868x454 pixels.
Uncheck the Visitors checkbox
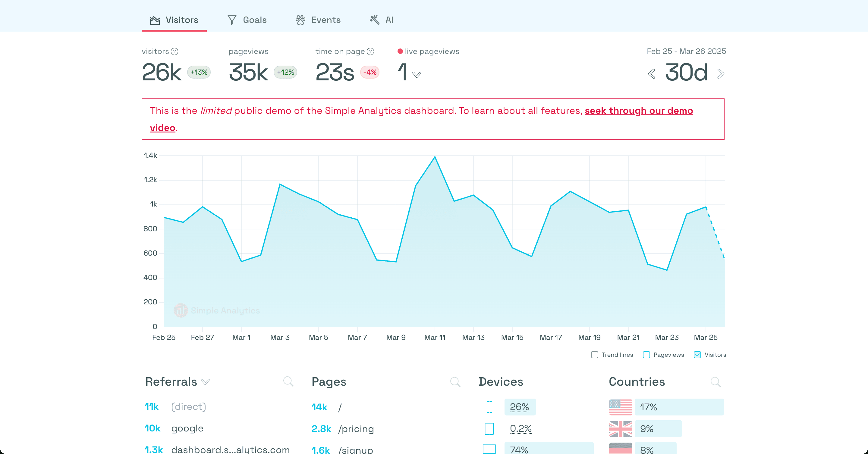click(x=697, y=355)
